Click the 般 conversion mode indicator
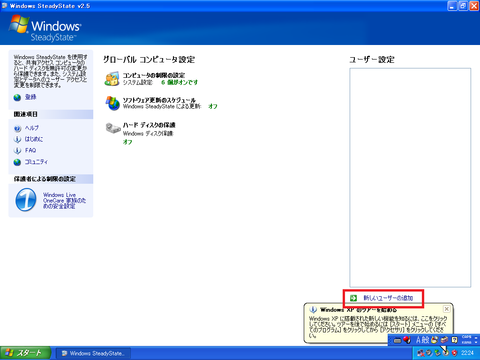 (x=426, y=340)
